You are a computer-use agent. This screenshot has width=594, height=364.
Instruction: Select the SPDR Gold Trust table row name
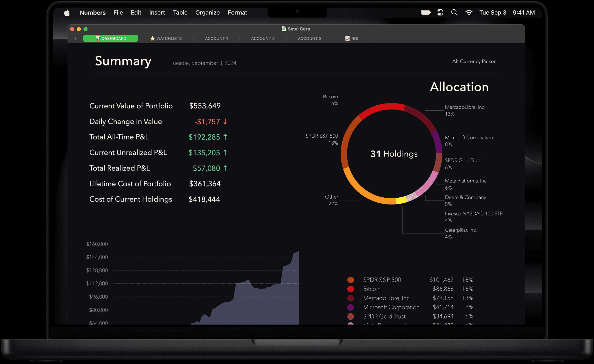tap(384, 316)
